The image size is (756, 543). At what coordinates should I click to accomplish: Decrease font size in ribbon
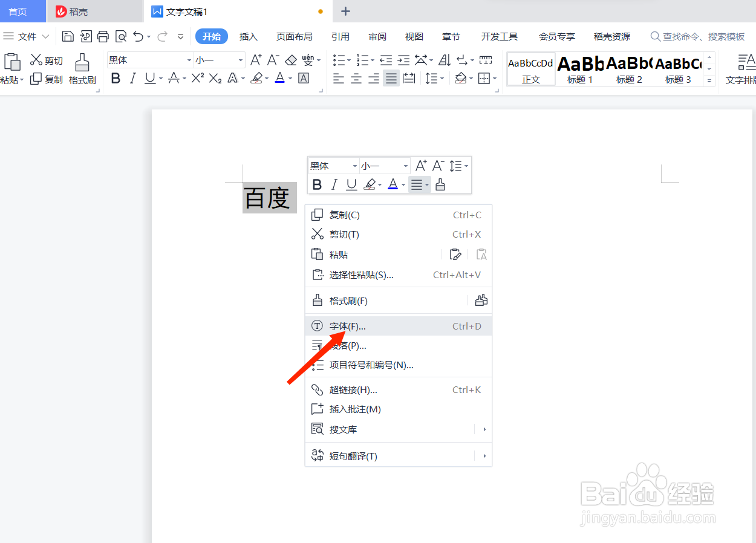[273, 60]
